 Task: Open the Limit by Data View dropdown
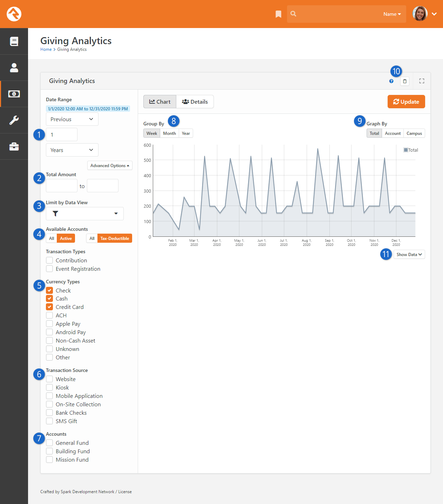point(85,214)
